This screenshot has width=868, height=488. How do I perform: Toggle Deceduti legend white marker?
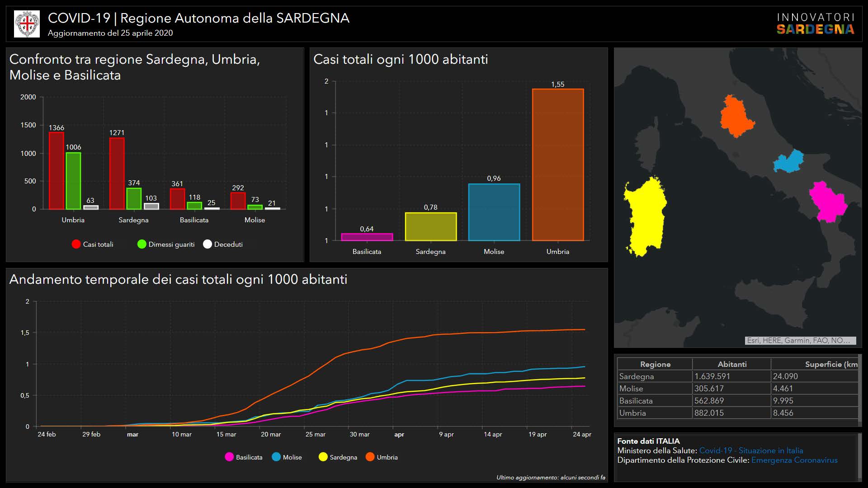[x=208, y=244]
